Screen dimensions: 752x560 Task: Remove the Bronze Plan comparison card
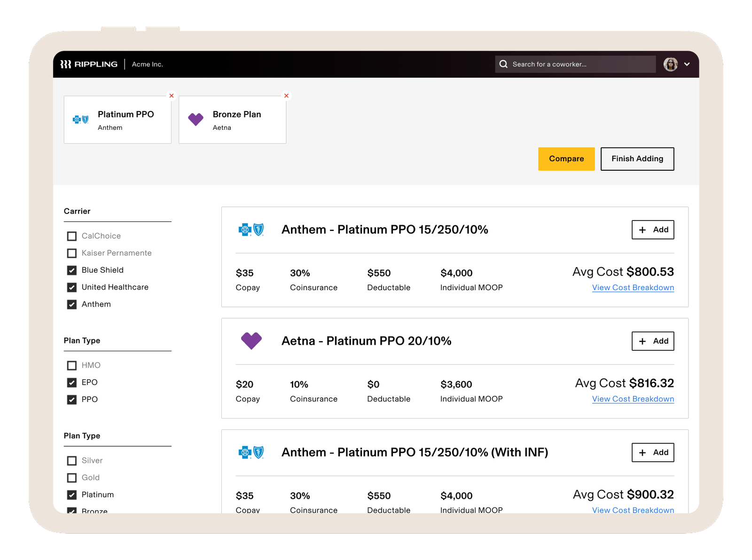(x=286, y=95)
